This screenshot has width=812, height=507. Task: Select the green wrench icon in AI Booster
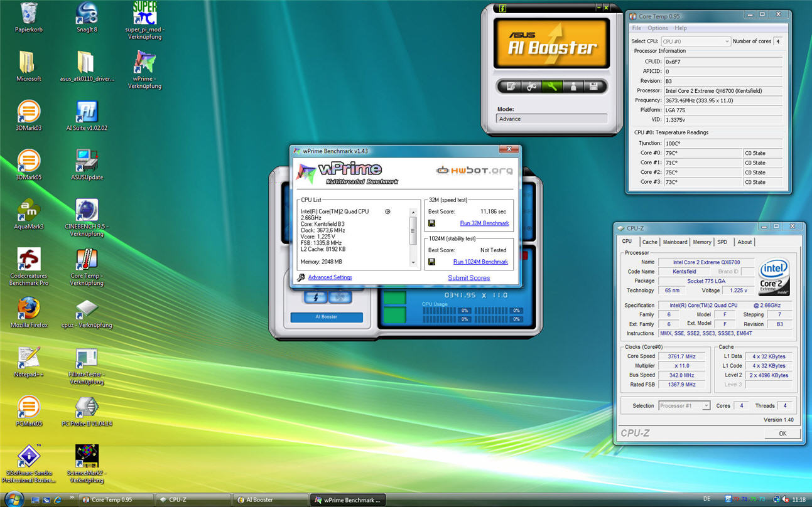[x=552, y=86]
